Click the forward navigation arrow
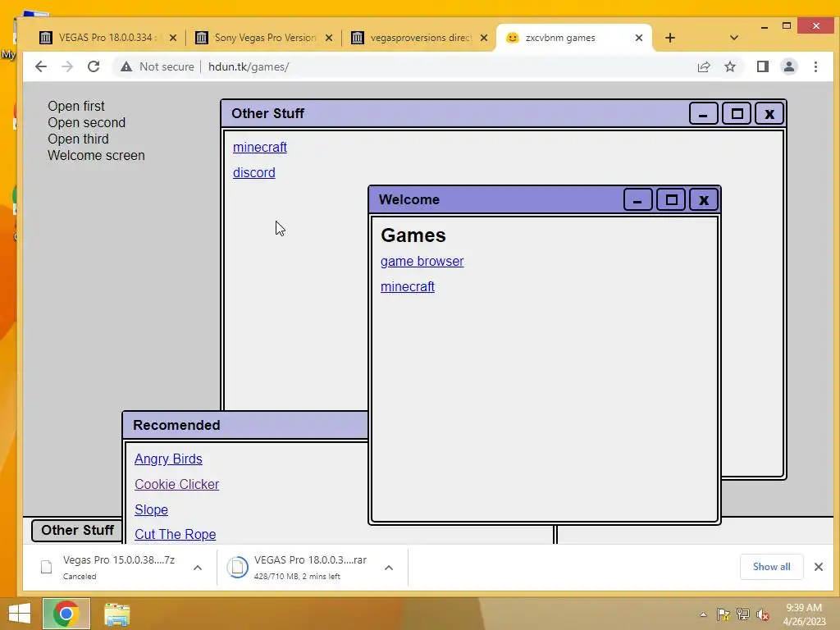Viewport: 840px width, 630px height. [67, 66]
